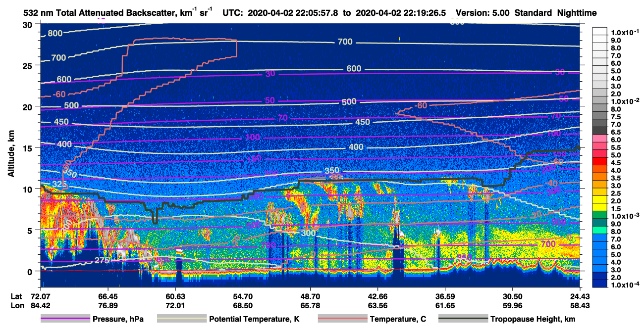
Task: Click the '275' contour label near the surface
Action: [102, 261]
